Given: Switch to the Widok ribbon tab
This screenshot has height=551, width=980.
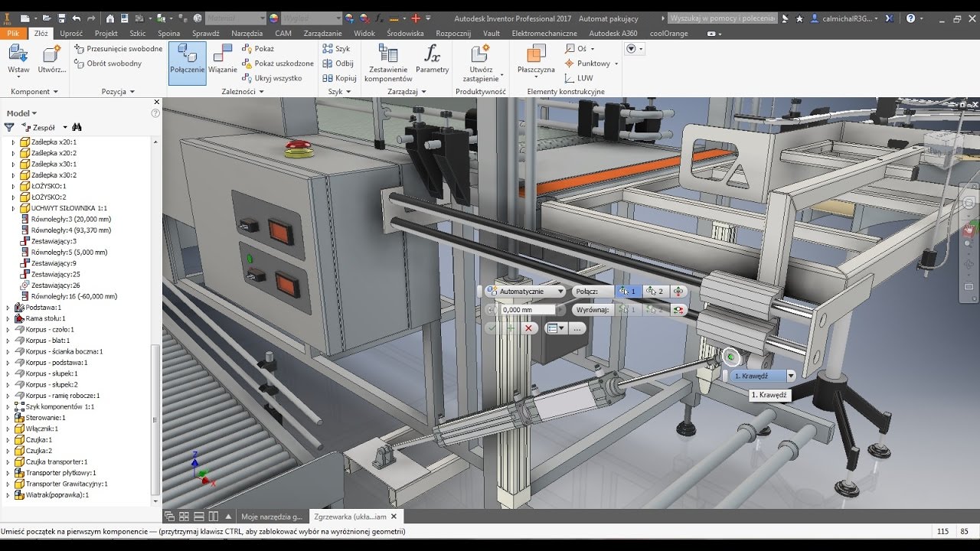Looking at the screenshot, I should pos(364,33).
